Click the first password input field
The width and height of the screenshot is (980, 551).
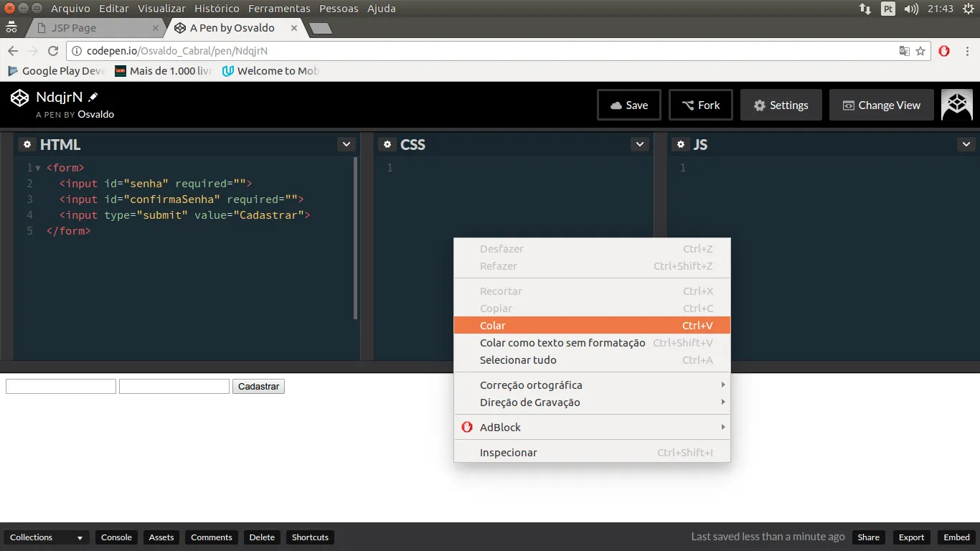(x=61, y=386)
